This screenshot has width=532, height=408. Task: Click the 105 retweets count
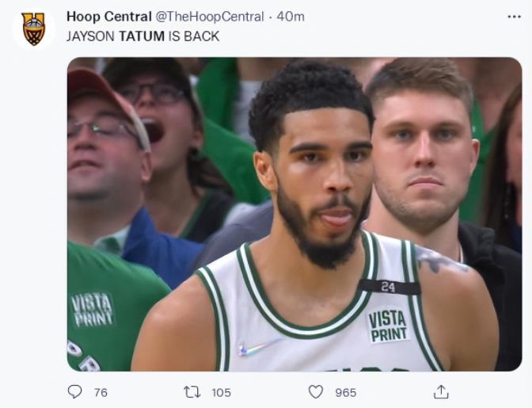click(x=221, y=393)
